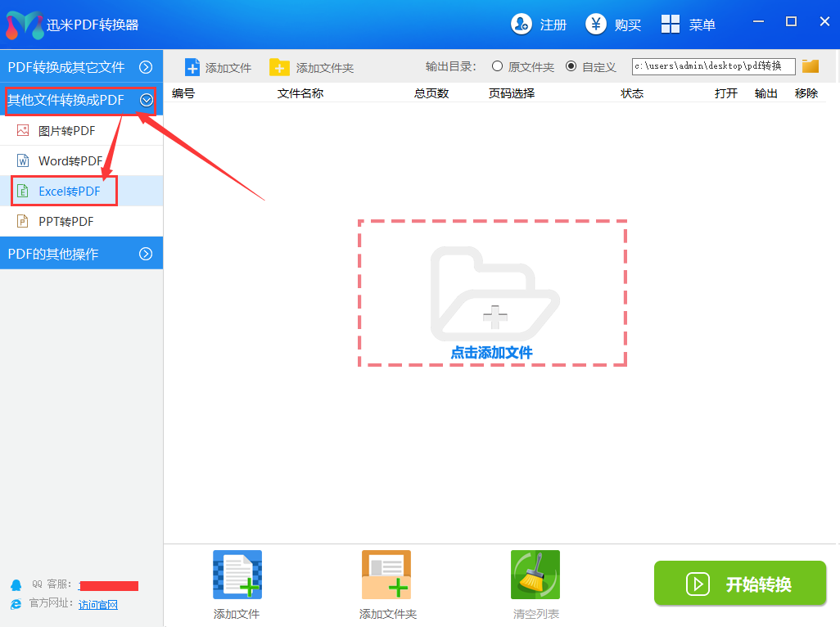
Task: Select Word转PDF in the sidebar
Action: coord(70,160)
